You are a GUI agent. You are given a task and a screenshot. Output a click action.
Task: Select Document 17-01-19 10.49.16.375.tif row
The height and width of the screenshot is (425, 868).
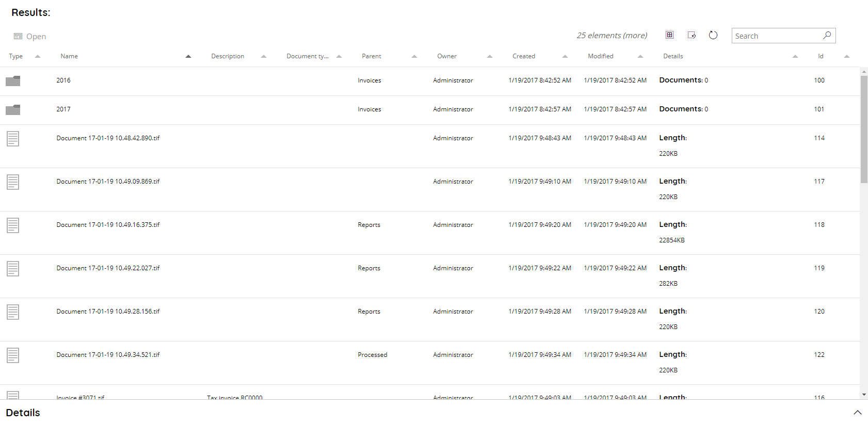[108, 225]
